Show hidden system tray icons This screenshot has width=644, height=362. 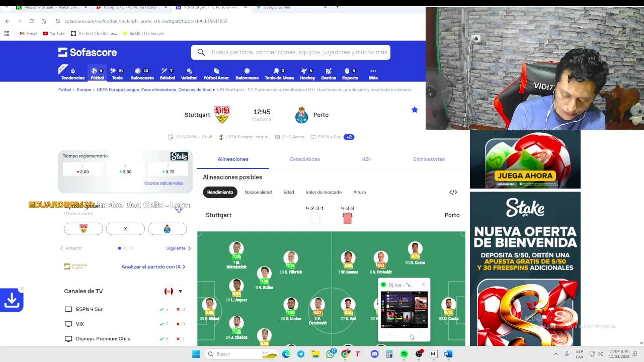point(556,354)
